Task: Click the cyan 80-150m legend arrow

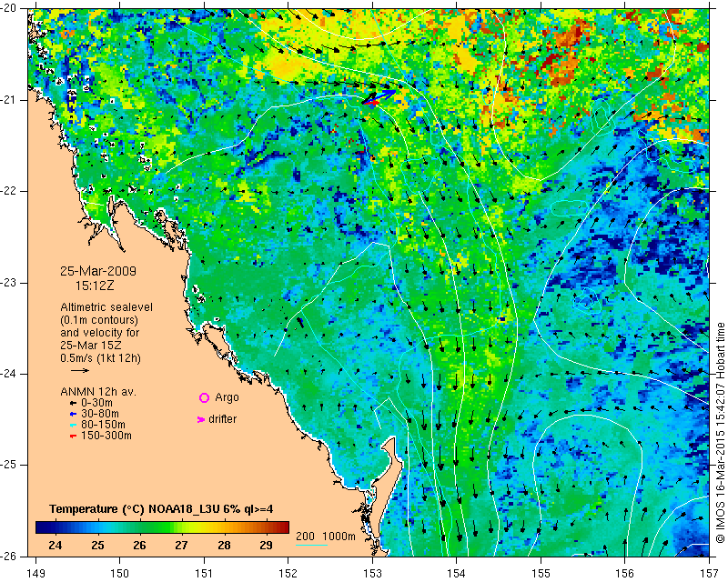Action: pos(73,425)
